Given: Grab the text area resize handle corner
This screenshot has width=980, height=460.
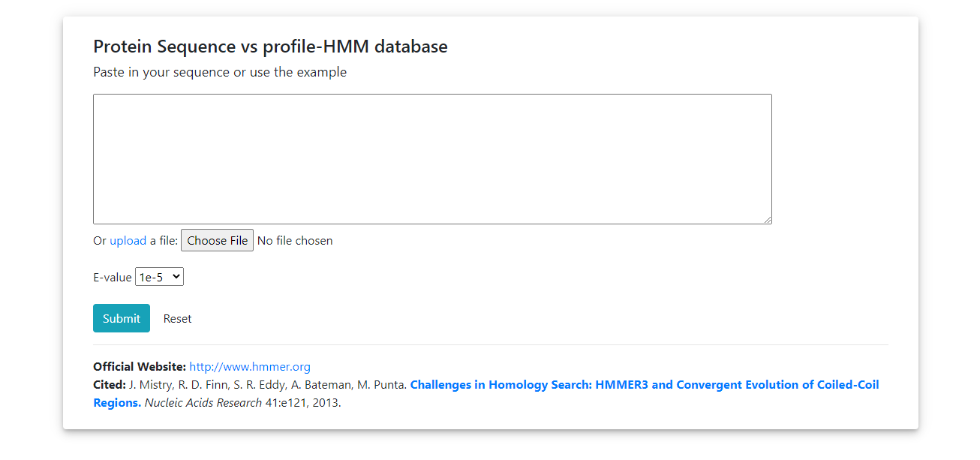Looking at the screenshot, I should coord(767,219).
